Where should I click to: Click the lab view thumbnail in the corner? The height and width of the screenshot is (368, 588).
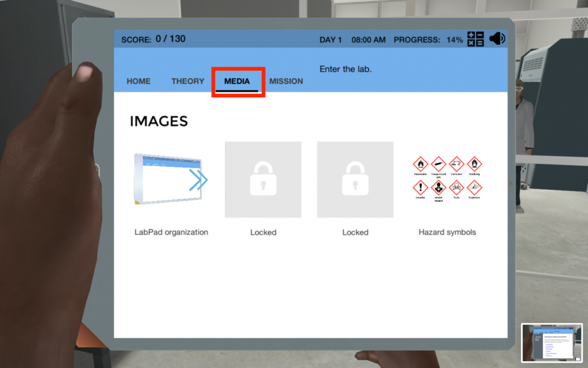point(552,343)
